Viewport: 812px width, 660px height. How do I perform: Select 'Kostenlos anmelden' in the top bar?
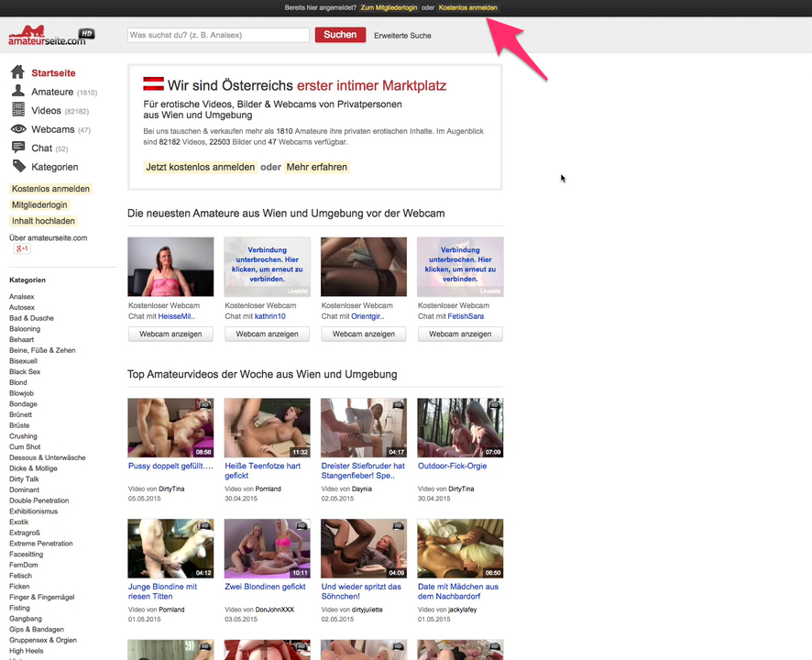coord(468,7)
